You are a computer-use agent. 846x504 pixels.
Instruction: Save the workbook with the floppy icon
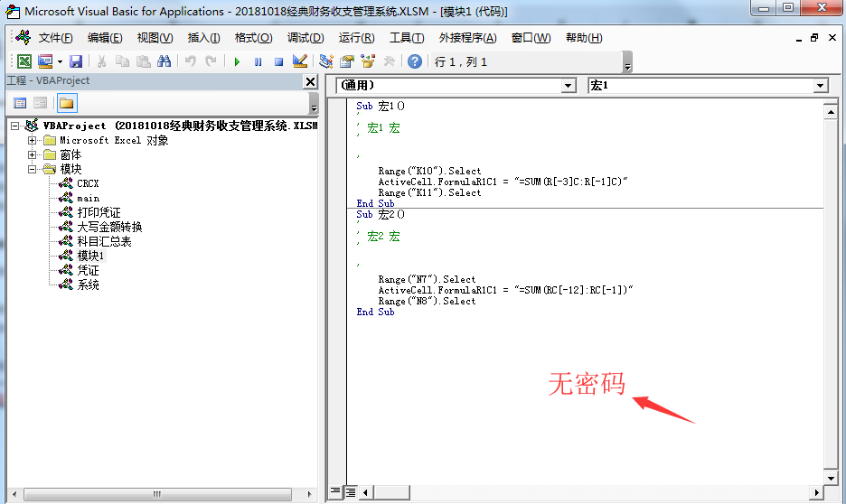click(76, 61)
